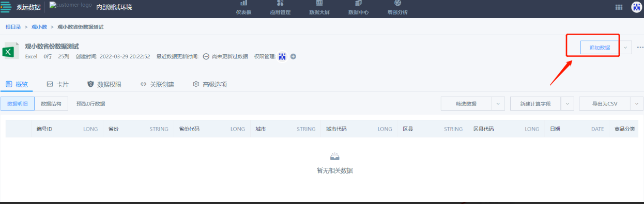
Task: Expand the dropdown arrow beside 追加数据
Action: (625, 48)
